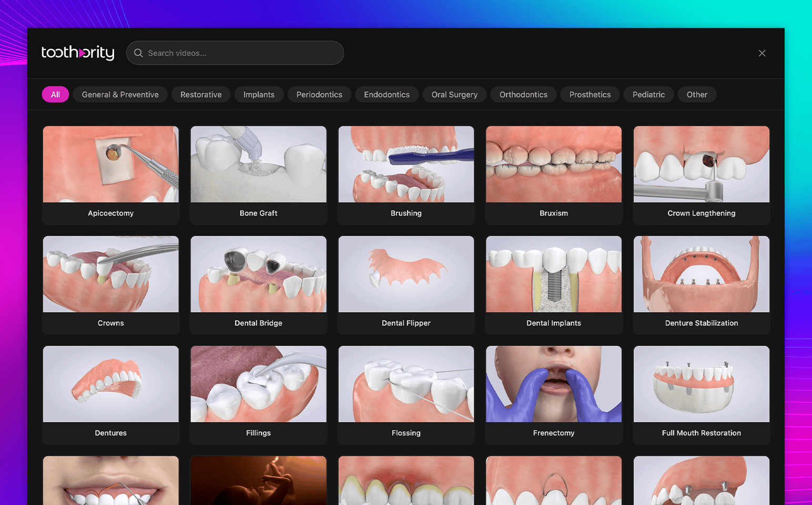
Task: Select the All category filter
Action: pyautogui.click(x=55, y=95)
